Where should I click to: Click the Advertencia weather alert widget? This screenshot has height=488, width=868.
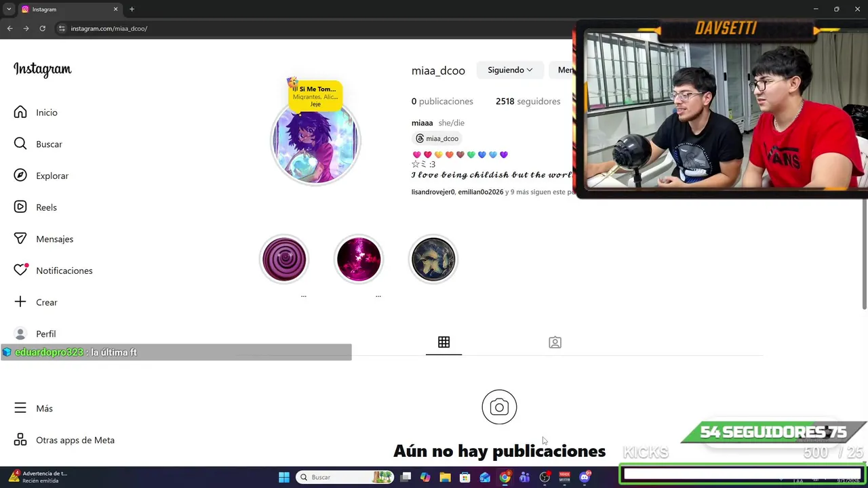pos(38,476)
